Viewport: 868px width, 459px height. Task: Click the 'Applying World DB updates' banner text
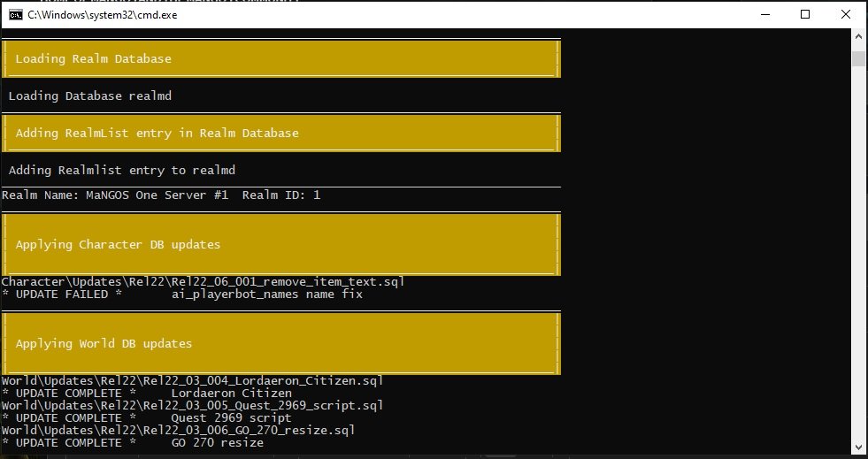104,343
